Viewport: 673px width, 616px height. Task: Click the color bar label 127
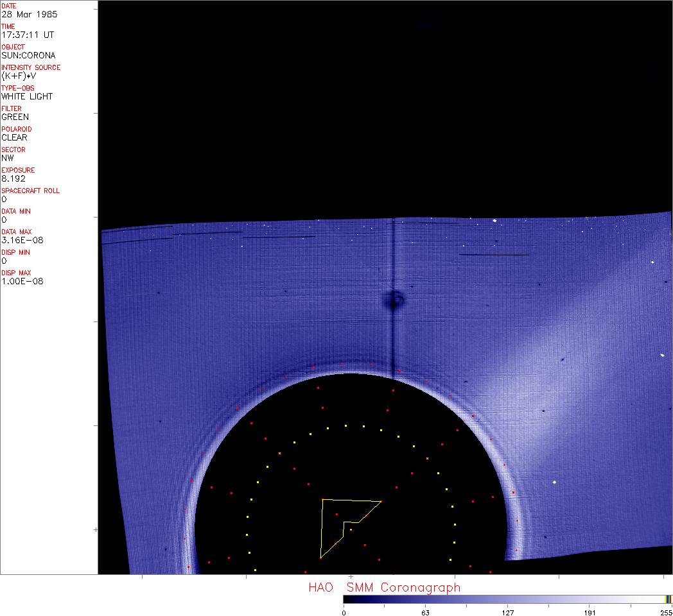click(507, 612)
